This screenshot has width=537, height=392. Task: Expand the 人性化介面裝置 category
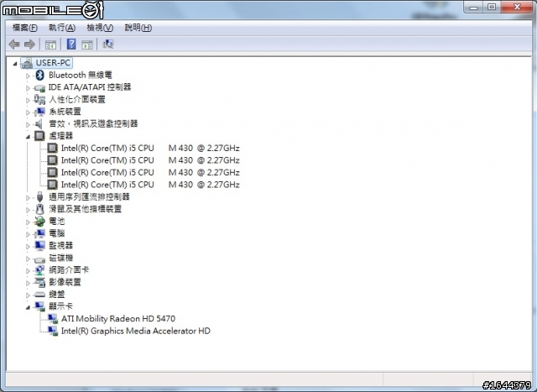point(28,100)
